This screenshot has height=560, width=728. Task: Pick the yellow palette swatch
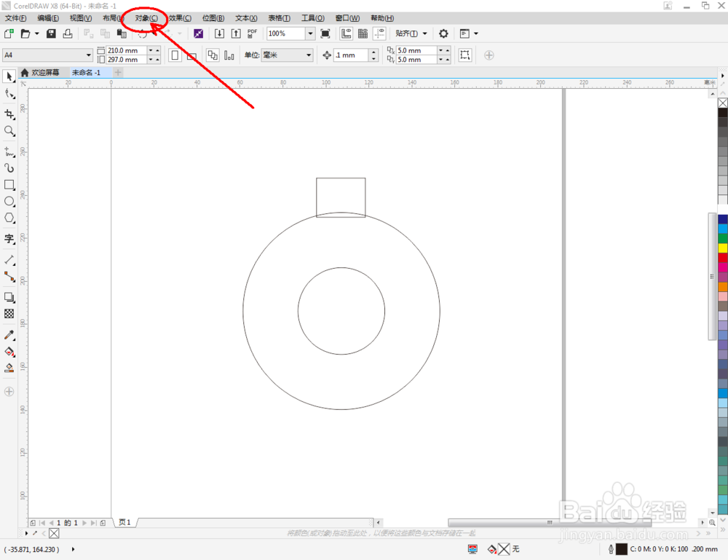pyautogui.click(x=723, y=248)
